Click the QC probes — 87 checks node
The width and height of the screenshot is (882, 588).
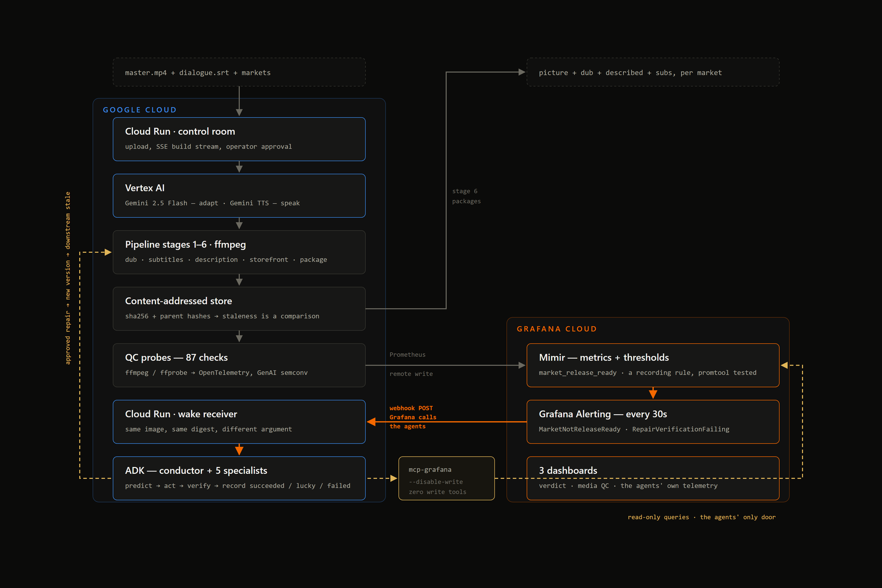[239, 365]
